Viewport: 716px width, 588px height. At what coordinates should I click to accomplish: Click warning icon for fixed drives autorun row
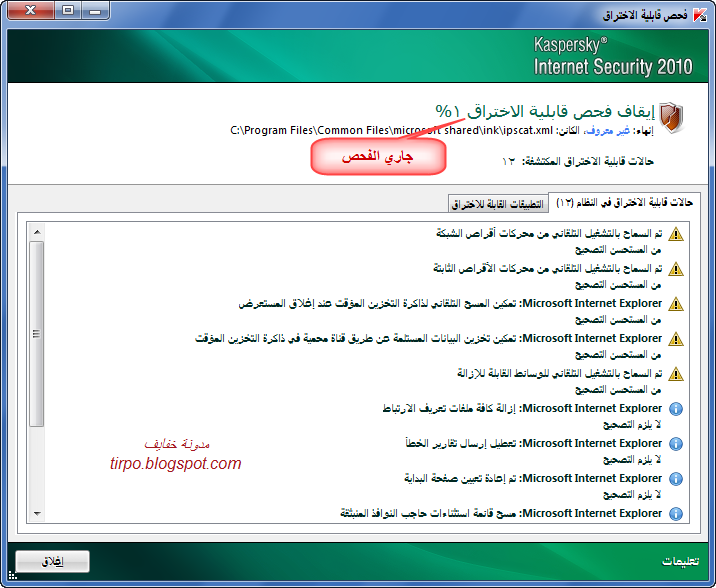click(676, 269)
